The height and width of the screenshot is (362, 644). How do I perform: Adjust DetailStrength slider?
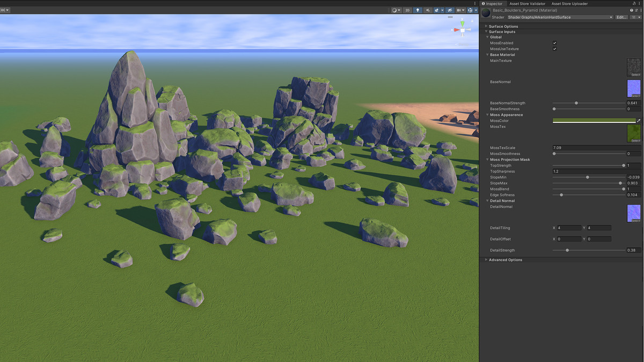click(589, 250)
